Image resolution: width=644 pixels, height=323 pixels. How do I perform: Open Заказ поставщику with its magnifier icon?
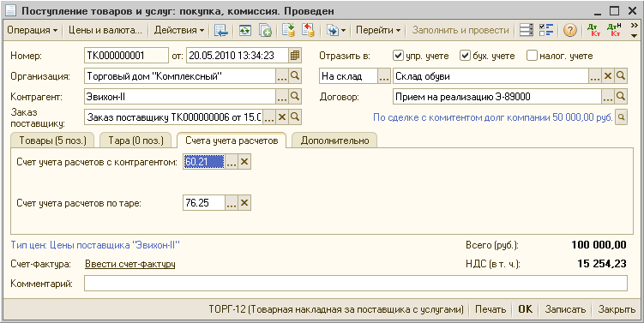click(295, 117)
